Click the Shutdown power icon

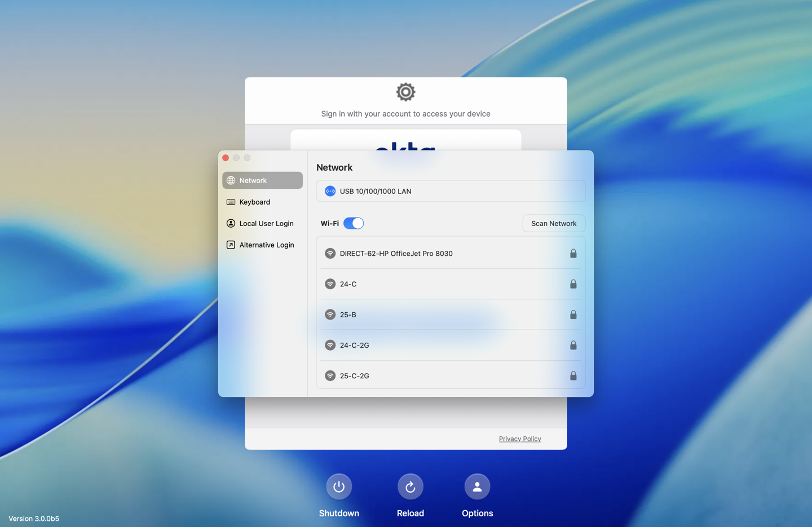[339, 486]
